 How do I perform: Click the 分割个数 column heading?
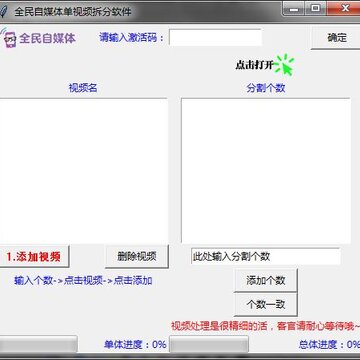point(266,88)
